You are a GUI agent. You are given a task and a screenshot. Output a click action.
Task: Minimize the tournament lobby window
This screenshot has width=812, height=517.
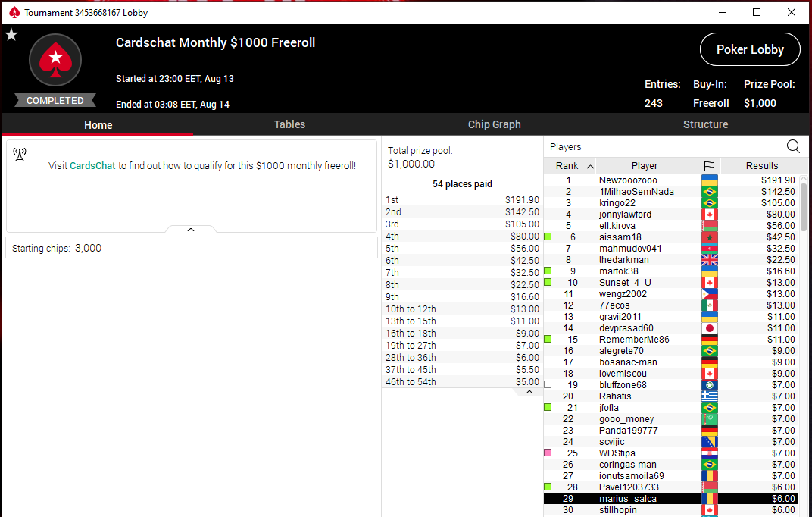click(x=723, y=12)
